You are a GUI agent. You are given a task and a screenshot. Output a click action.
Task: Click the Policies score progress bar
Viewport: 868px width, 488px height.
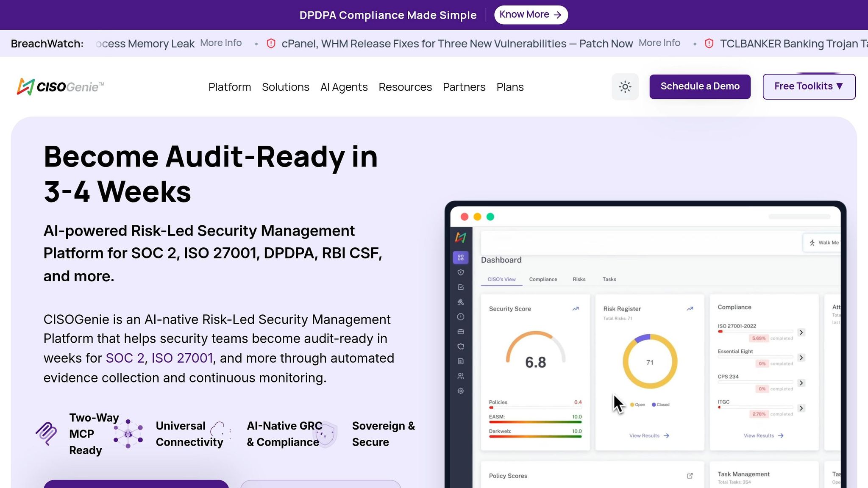click(535, 408)
